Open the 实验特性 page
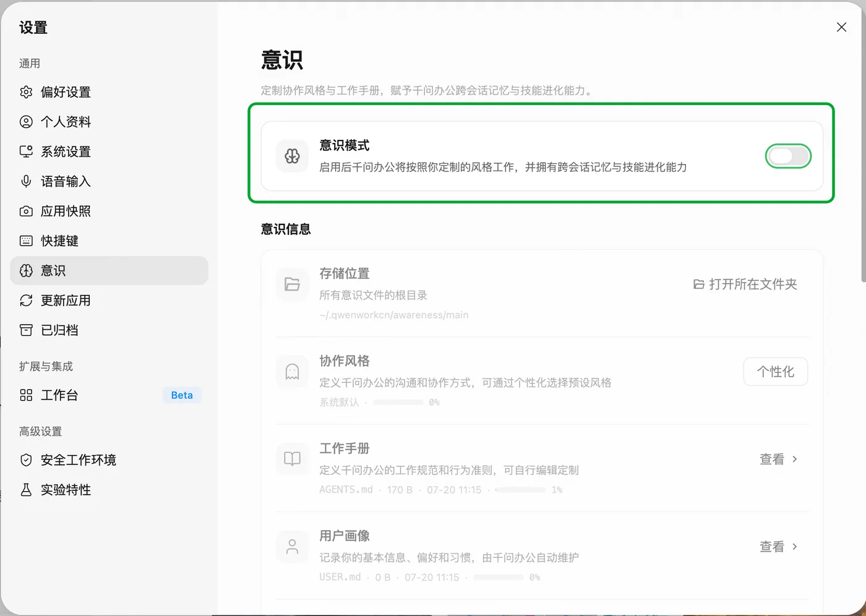 109,490
